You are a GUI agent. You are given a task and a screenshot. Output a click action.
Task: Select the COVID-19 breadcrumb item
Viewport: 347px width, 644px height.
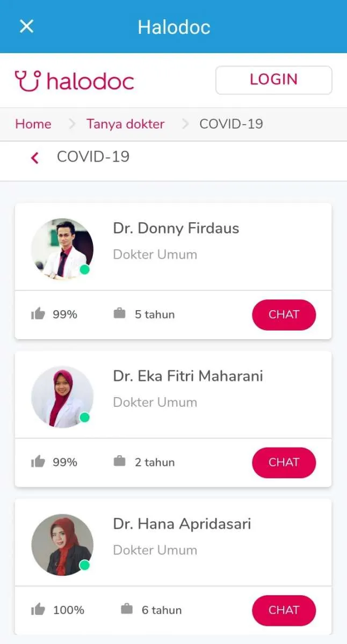coord(231,124)
